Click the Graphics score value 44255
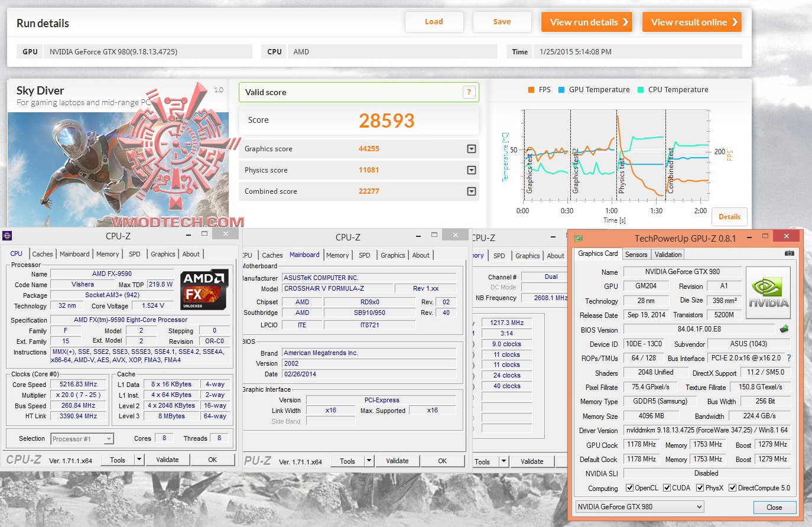Screen dimensions: 812x527 point(369,149)
